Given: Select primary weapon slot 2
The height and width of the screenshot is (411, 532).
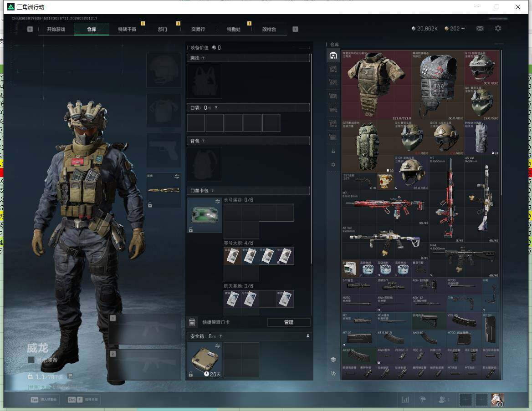Looking at the screenshot, I should point(144,365).
